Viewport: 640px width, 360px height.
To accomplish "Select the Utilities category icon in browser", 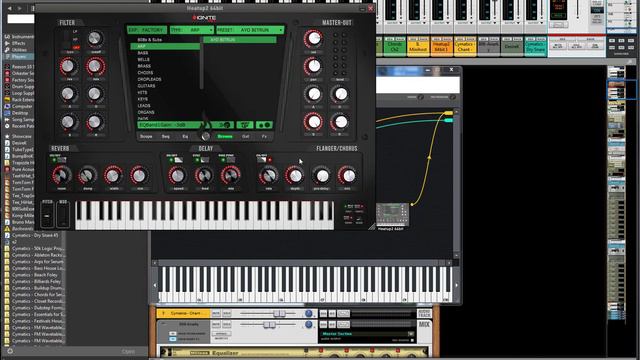I will point(7,50).
